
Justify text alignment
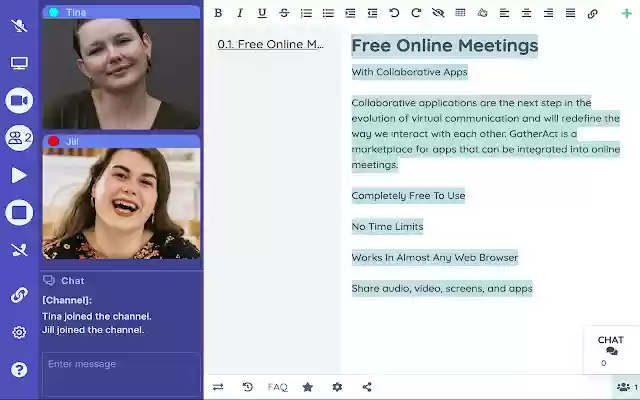click(x=571, y=13)
